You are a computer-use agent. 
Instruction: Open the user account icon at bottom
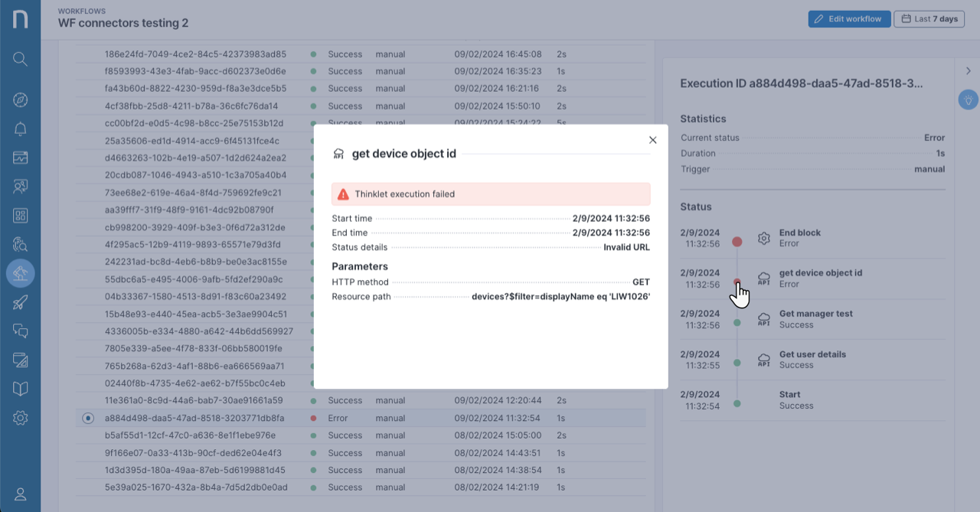[x=21, y=494]
